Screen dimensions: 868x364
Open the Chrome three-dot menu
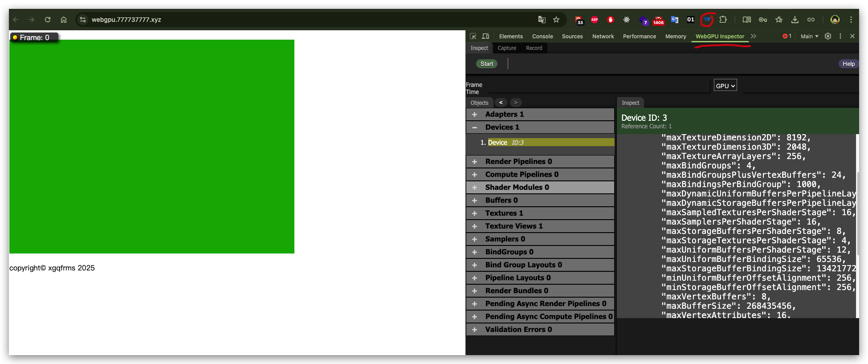[x=851, y=20]
